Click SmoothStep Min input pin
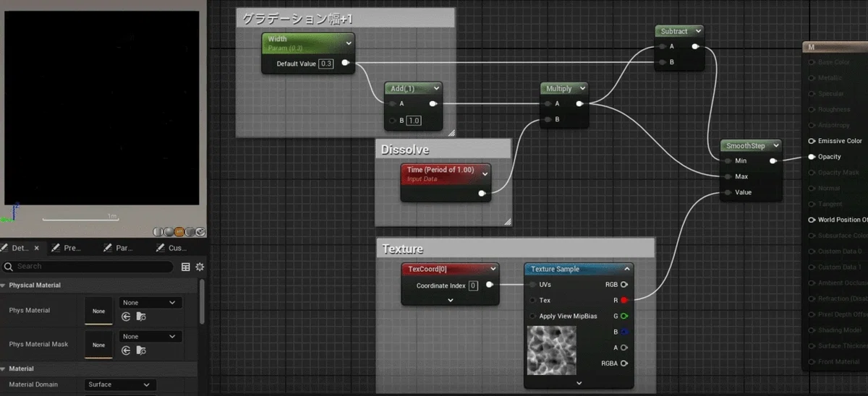The width and height of the screenshot is (868, 396). (726, 161)
